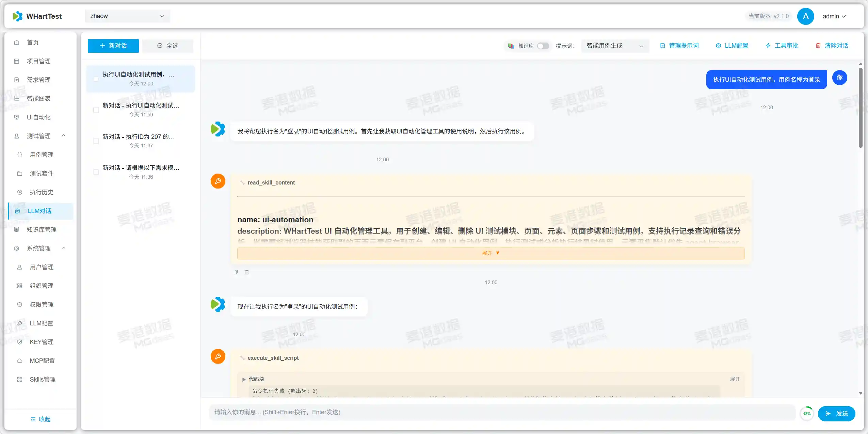Click the 工具审批 lightning icon

[x=768, y=46]
